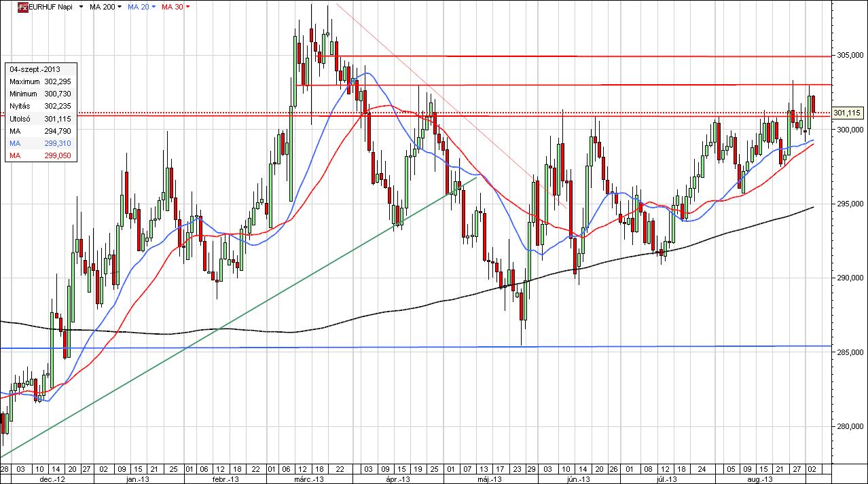Click the blue MA 299,310 value

[58, 144]
